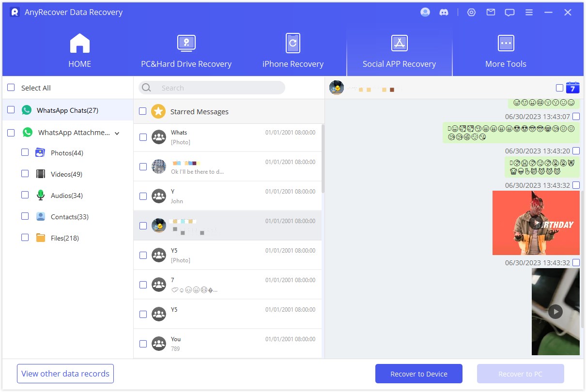Select the Starred Messages checkbox
The height and width of the screenshot is (392, 586).
(x=143, y=111)
